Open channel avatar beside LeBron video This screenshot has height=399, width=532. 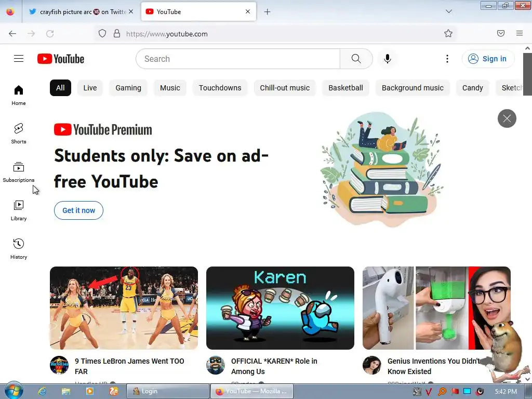[59, 365]
